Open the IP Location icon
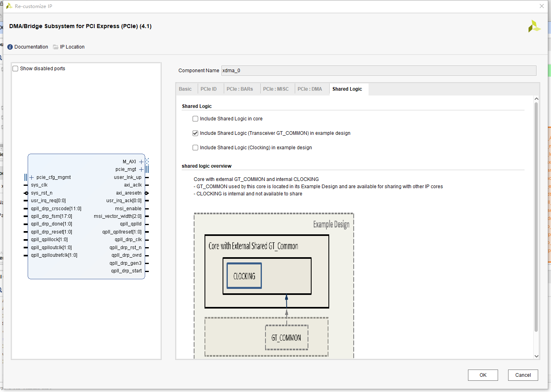 (x=55, y=47)
